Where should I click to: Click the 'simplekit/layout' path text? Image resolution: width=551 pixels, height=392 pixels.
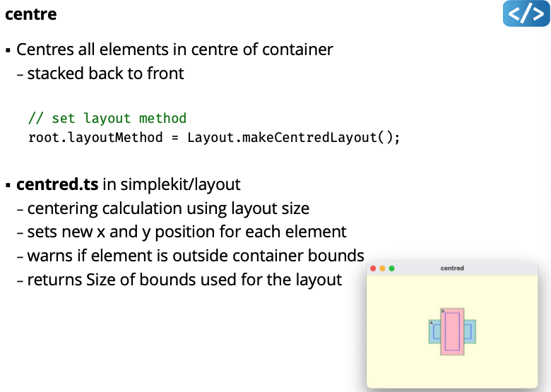180,185
